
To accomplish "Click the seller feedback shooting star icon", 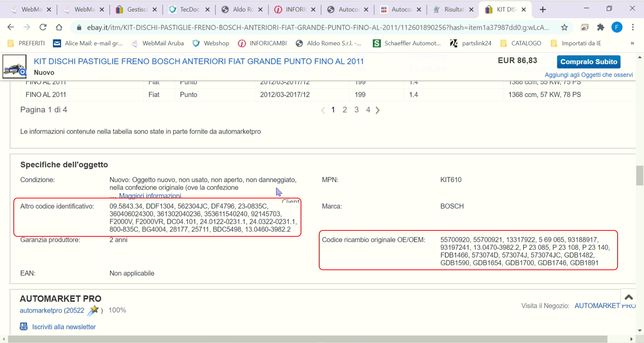I will 93,310.
